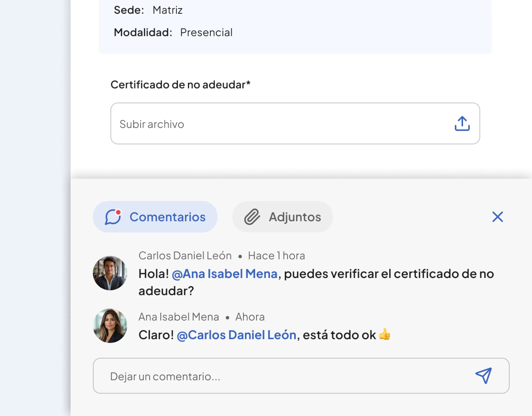Click the speech bubble comments icon

[x=113, y=217]
